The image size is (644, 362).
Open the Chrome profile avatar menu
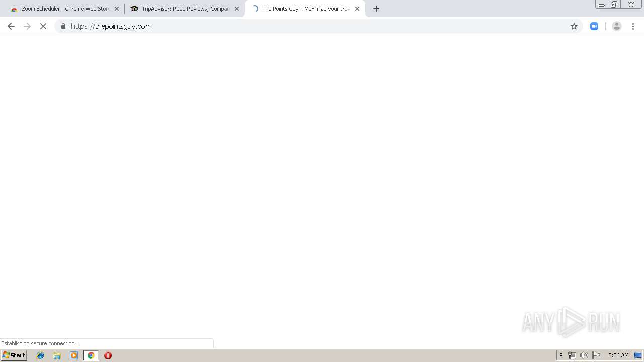pyautogui.click(x=617, y=26)
